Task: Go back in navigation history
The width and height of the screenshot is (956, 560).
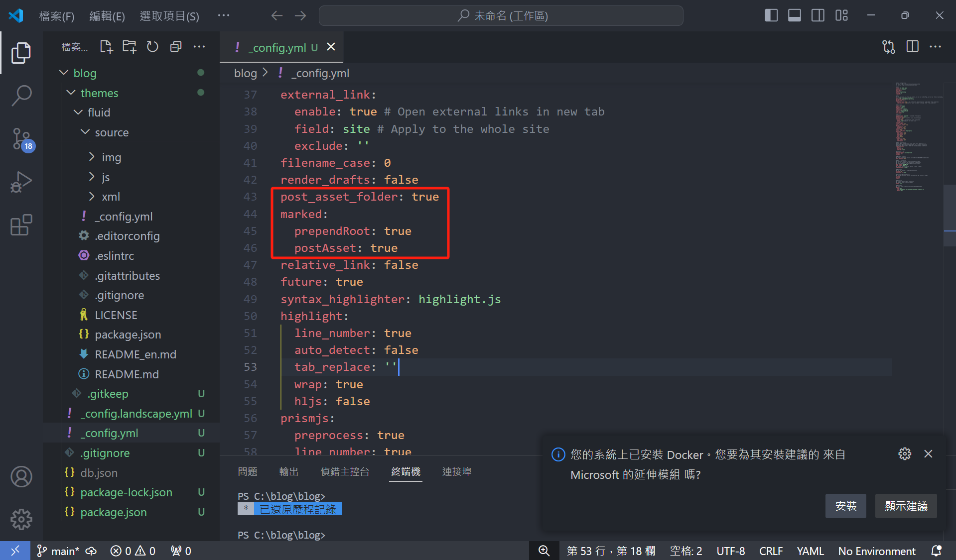Action: [x=277, y=16]
